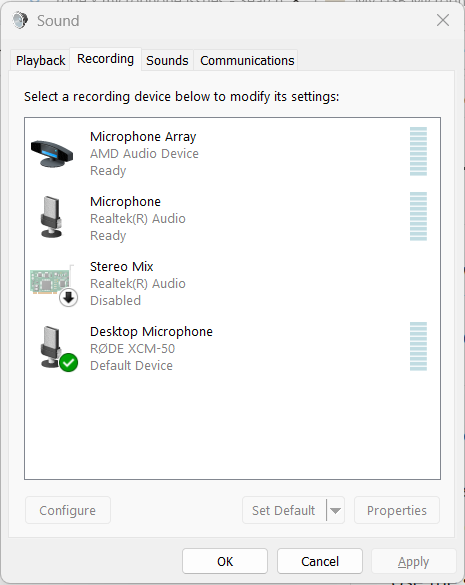
Task: Click the Realtek Microphone device icon
Action: 51,217
